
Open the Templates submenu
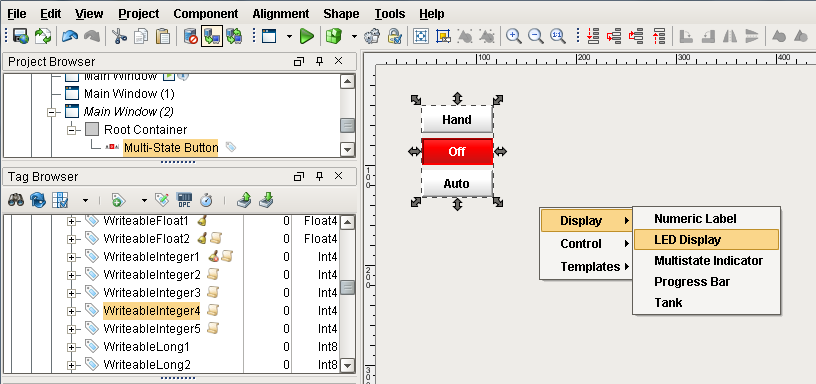pyautogui.click(x=586, y=266)
